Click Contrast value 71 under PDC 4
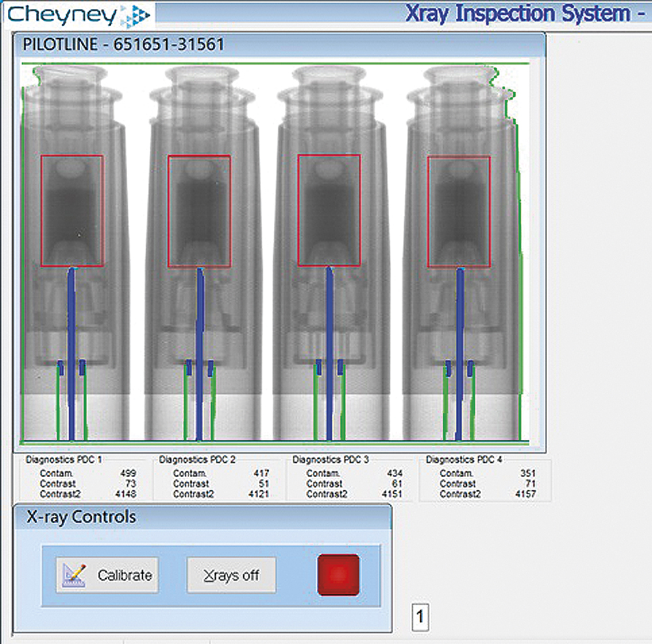The image size is (652, 644). pyautogui.click(x=530, y=484)
